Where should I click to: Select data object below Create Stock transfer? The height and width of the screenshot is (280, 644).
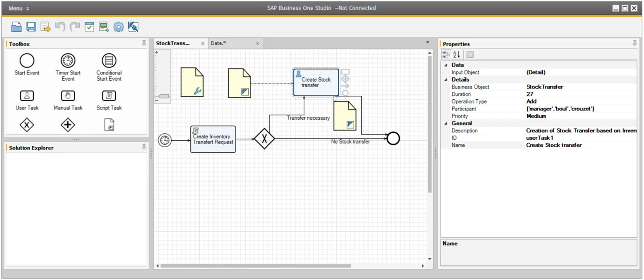[x=345, y=116]
